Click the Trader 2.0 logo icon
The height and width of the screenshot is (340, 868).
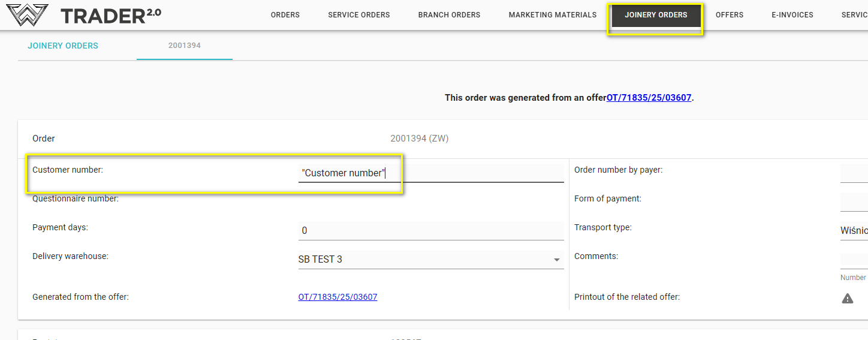pos(27,15)
